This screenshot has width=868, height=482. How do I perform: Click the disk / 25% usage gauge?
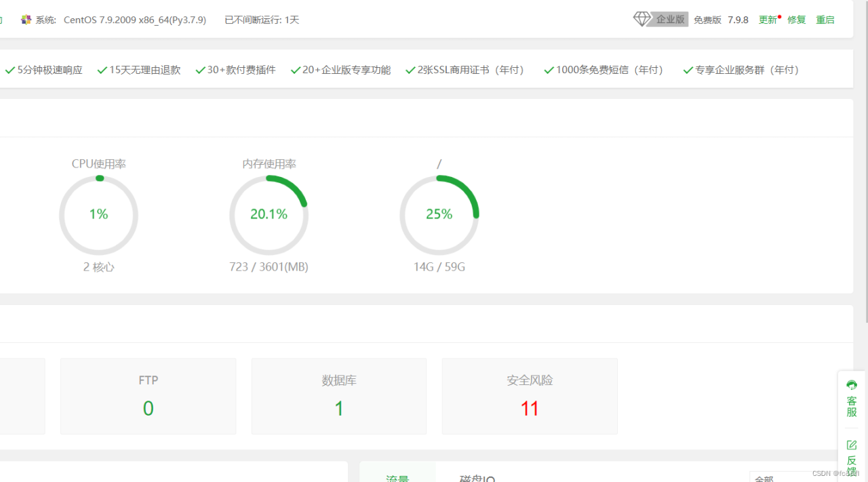point(439,215)
